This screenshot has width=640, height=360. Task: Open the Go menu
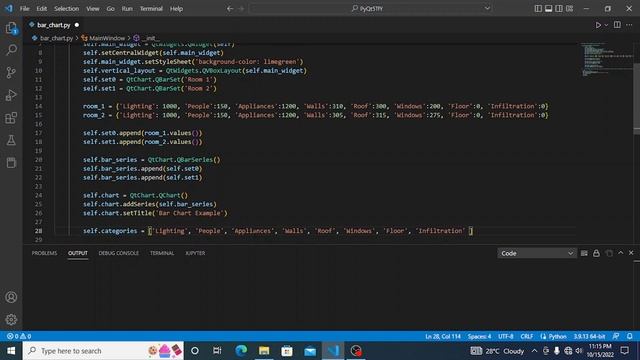[x=111, y=9]
